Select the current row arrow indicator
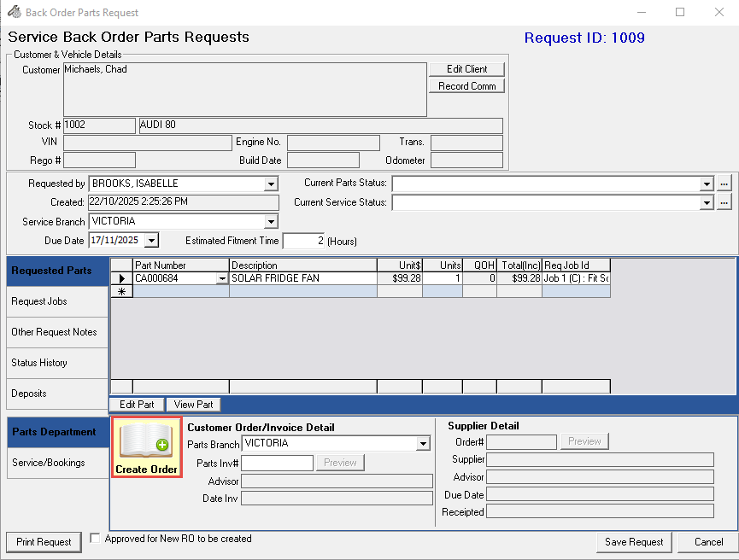 click(121, 278)
